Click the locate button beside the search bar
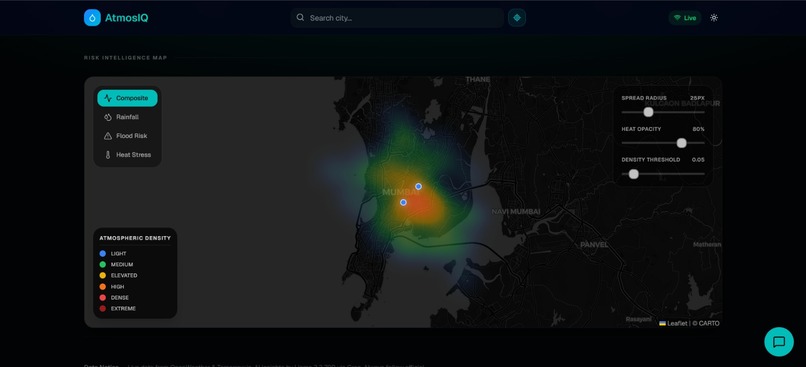 [x=517, y=17]
